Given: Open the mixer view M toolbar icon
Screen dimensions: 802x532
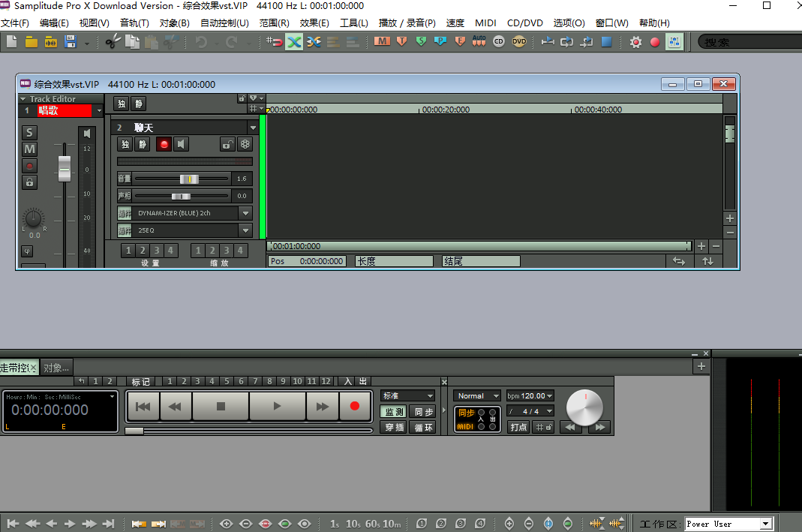Looking at the screenshot, I should point(382,42).
